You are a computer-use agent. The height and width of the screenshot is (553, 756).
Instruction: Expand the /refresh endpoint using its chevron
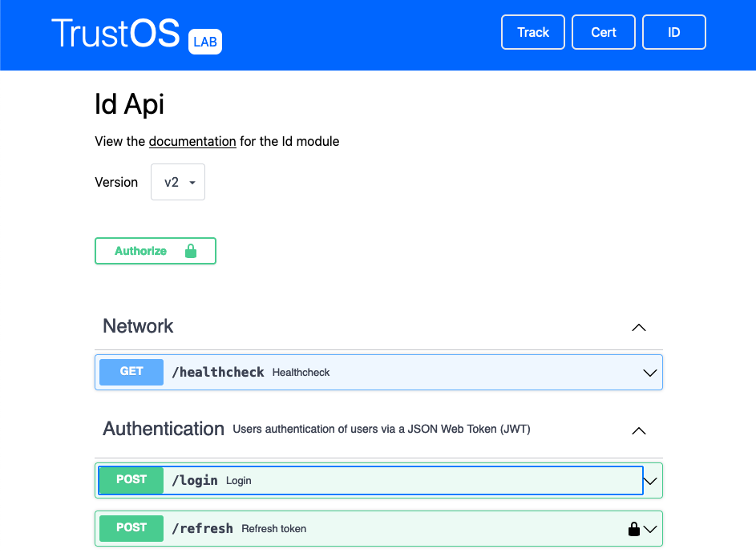coord(650,528)
